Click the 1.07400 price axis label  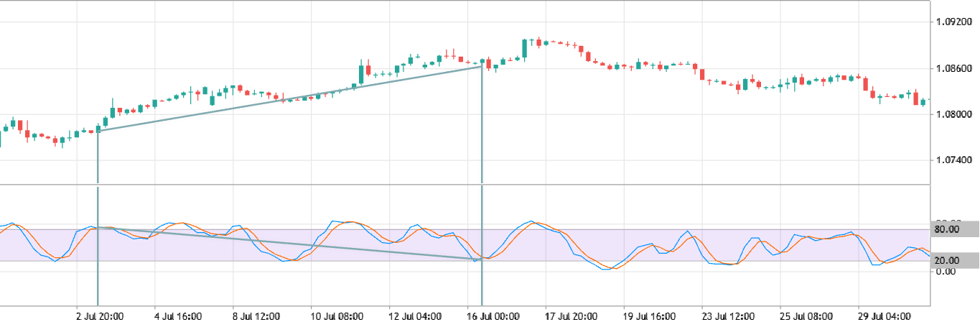(x=953, y=160)
